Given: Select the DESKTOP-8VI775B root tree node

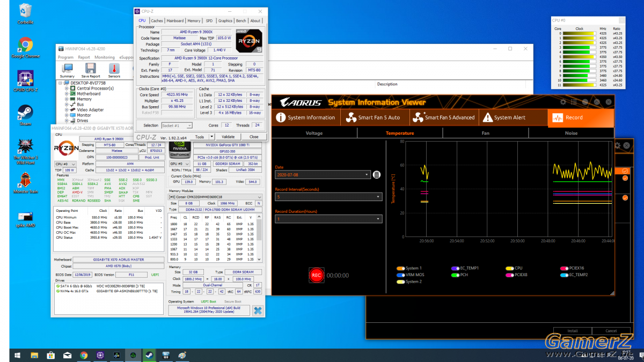Looking at the screenshot, I should coord(88,83).
